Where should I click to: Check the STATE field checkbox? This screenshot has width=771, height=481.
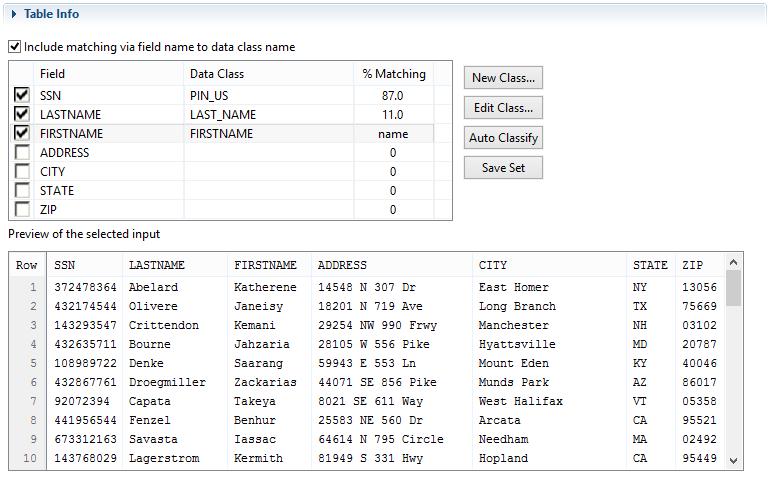point(22,190)
